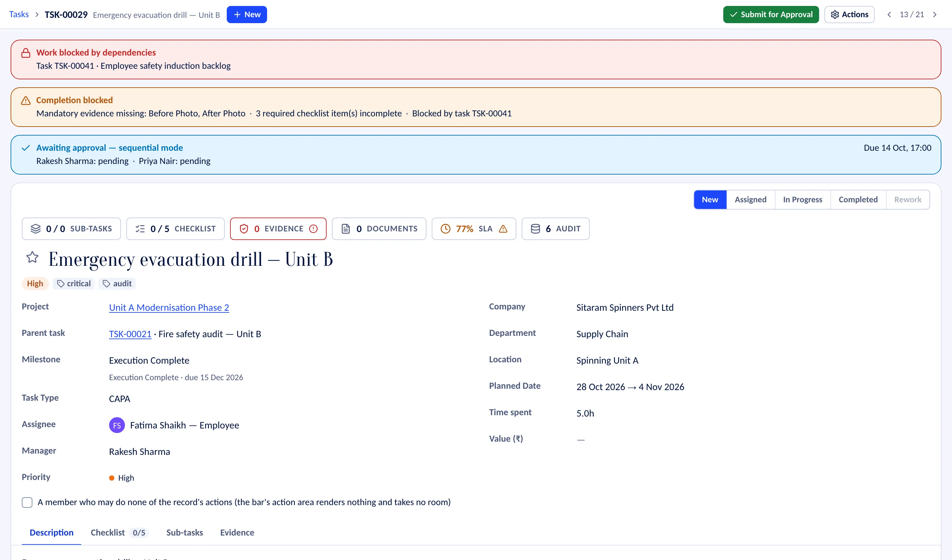Click the critical tag
952x560 pixels.
pyautogui.click(x=74, y=283)
